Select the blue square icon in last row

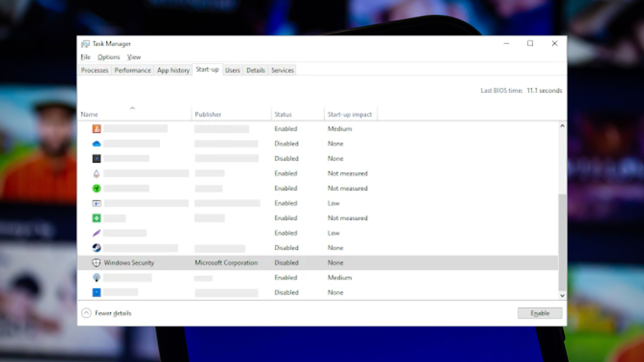coord(97,292)
